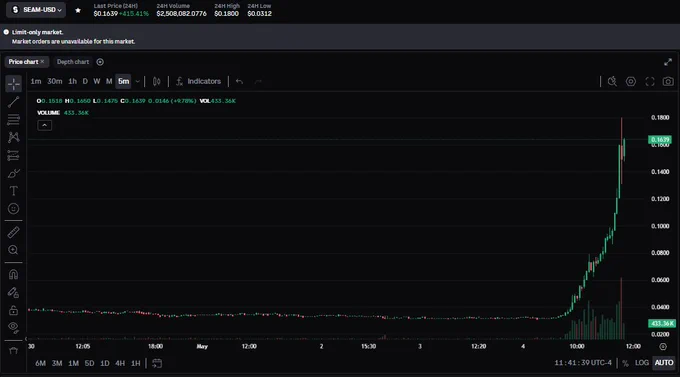Change the candlestick chart style
Image resolution: width=680 pixels, height=377 pixels.
[x=157, y=81]
